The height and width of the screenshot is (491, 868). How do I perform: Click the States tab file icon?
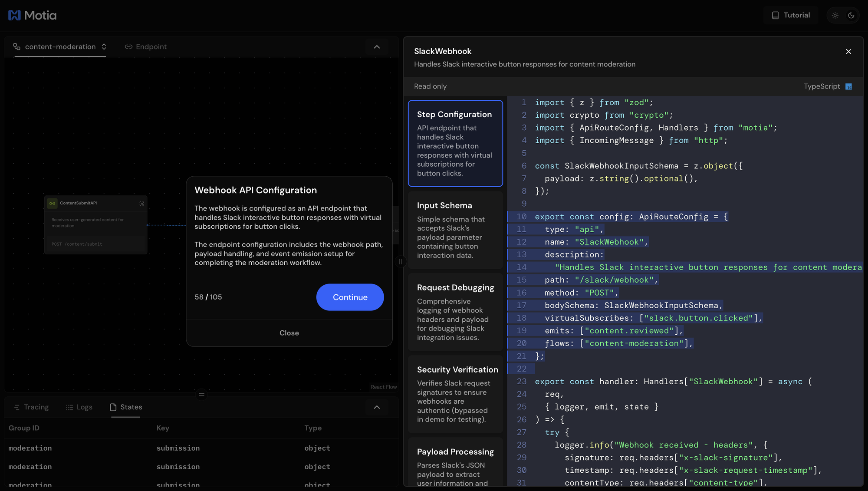pos(113,407)
